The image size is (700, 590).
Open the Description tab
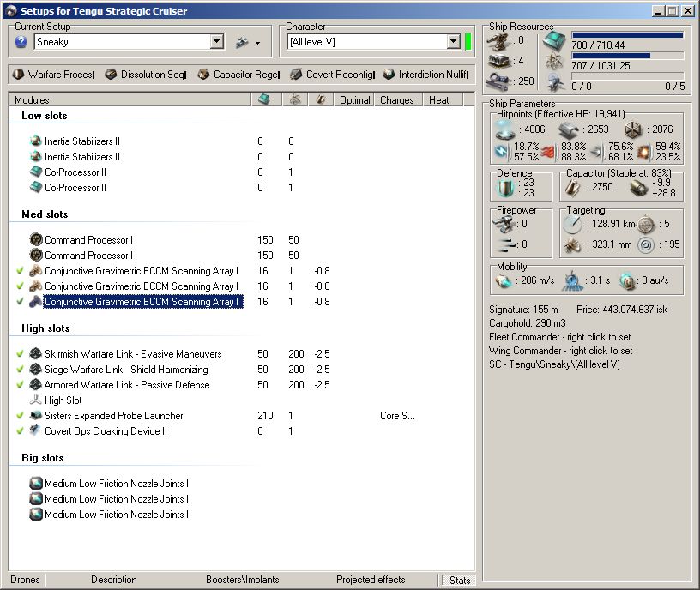[114, 580]
